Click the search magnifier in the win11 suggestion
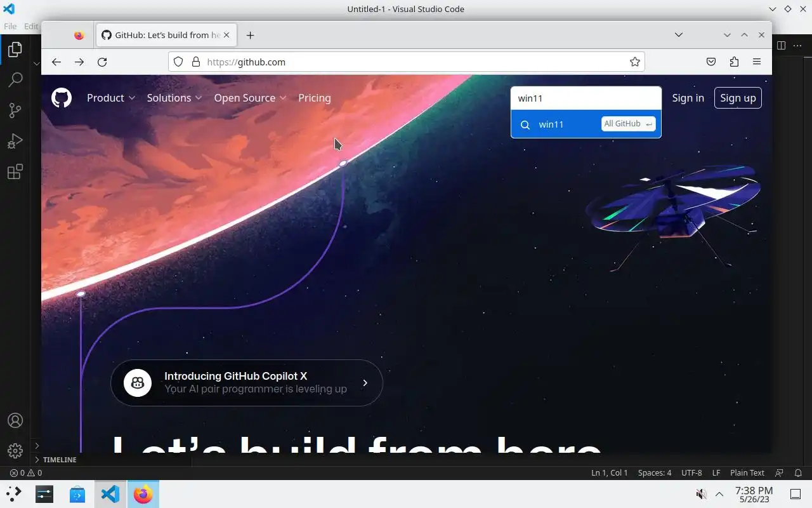This screenshot has height=508, width=812. click(525, 124)
